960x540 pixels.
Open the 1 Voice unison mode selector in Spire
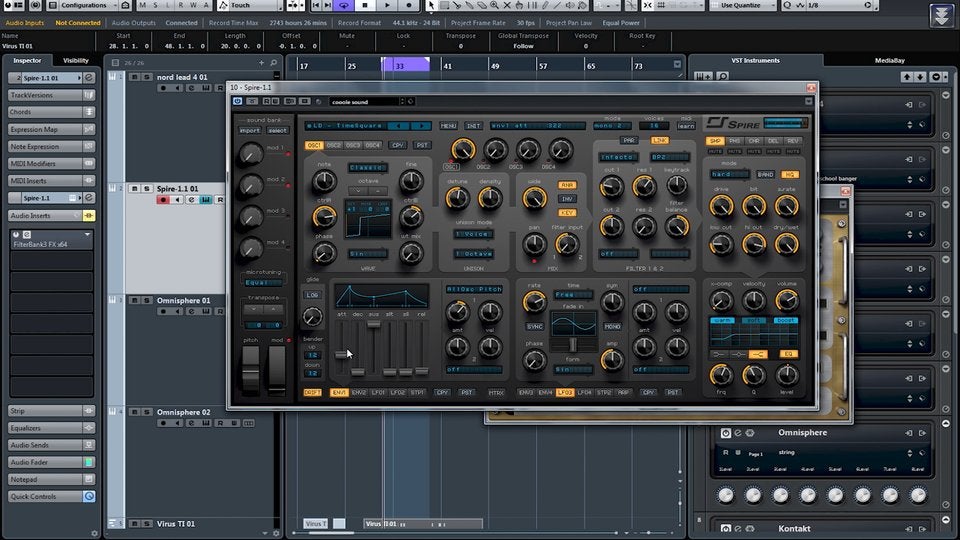(x=474, y=234)
